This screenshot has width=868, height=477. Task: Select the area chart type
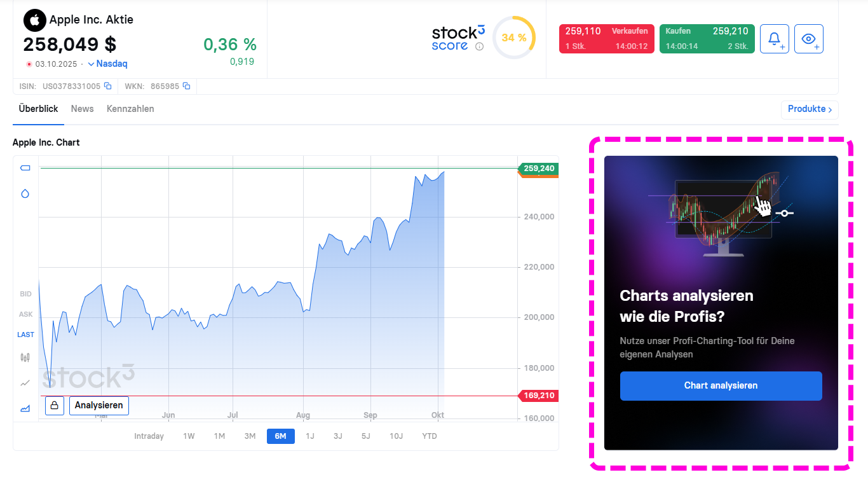tap(25, 408)
